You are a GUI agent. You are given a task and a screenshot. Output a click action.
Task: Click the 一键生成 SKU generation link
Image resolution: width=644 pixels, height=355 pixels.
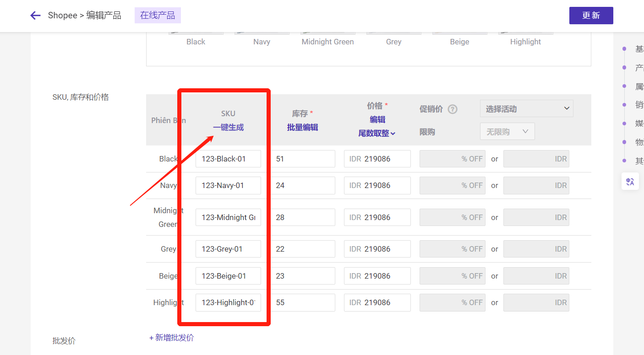point(228,127)
